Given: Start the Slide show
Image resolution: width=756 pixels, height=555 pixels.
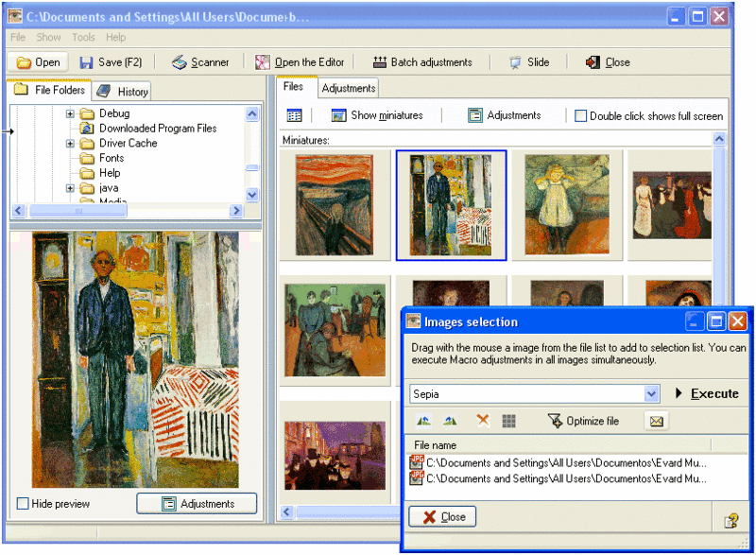Looking at the screenshot, I should click(x=529, y=62).
